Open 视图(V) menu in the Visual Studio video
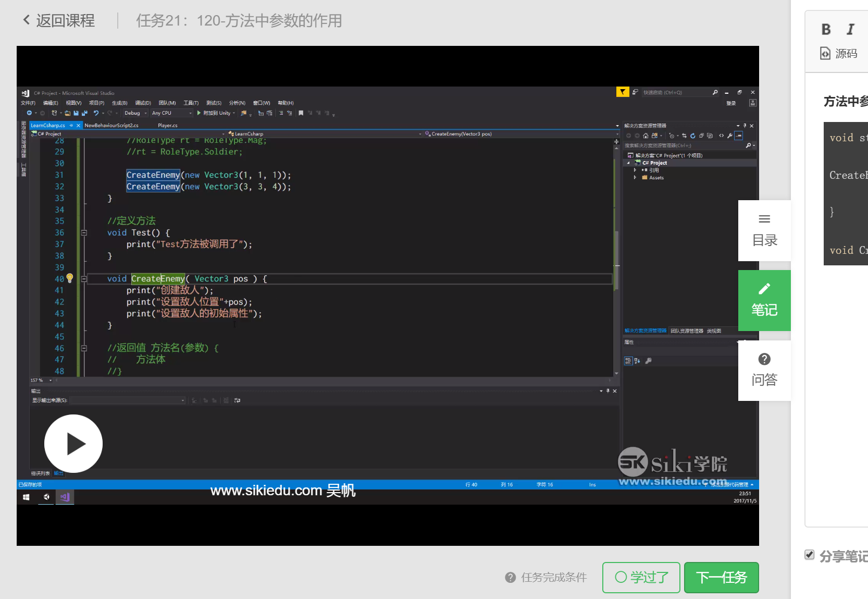 tap(73, 103)
